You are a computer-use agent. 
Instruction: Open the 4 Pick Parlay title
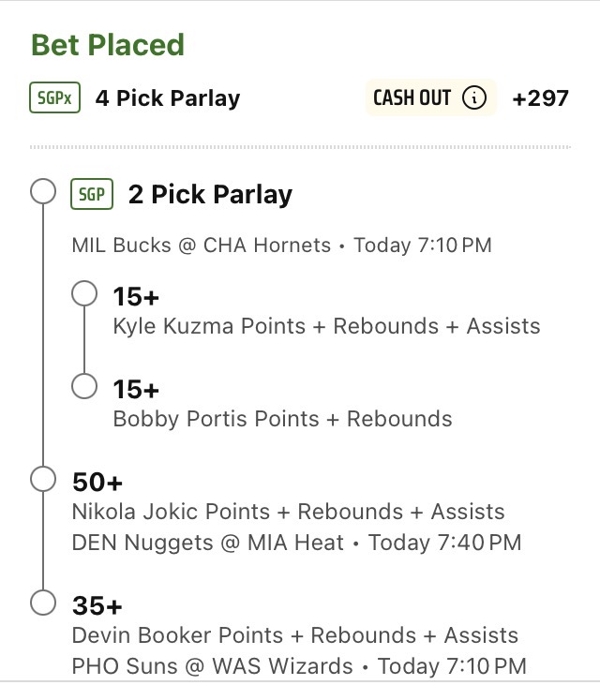pos(168,98)
